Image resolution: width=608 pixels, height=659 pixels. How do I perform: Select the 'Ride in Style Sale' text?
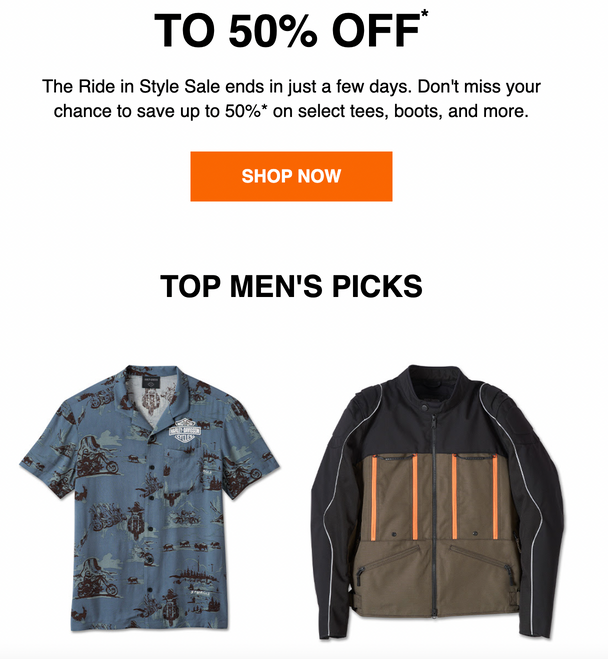149,87
